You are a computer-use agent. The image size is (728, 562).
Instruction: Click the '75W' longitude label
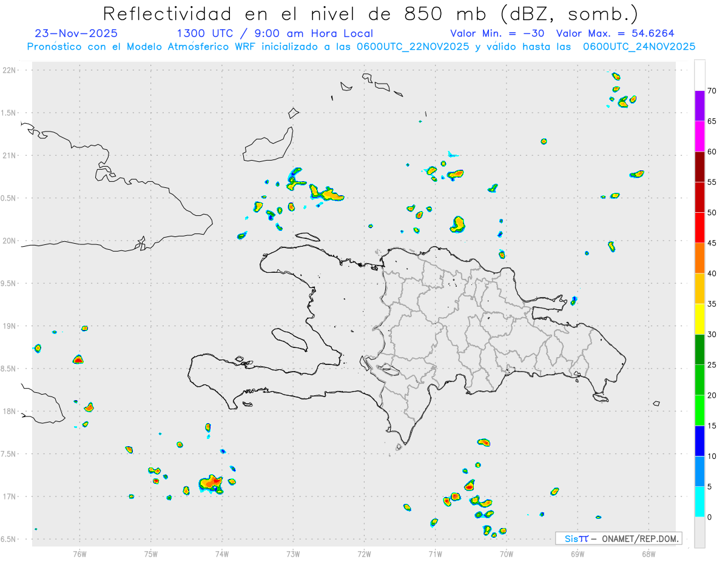point(151,554)
